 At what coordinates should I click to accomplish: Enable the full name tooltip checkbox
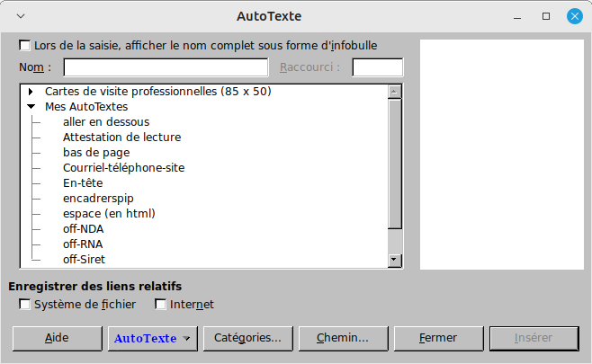pyautogui.click(x=25, y=45)
